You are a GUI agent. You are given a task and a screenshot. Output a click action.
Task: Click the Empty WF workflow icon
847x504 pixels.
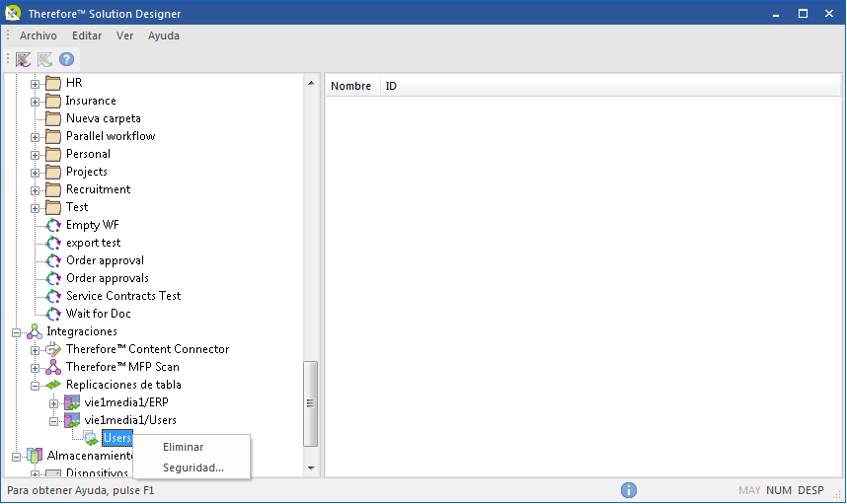53,225
